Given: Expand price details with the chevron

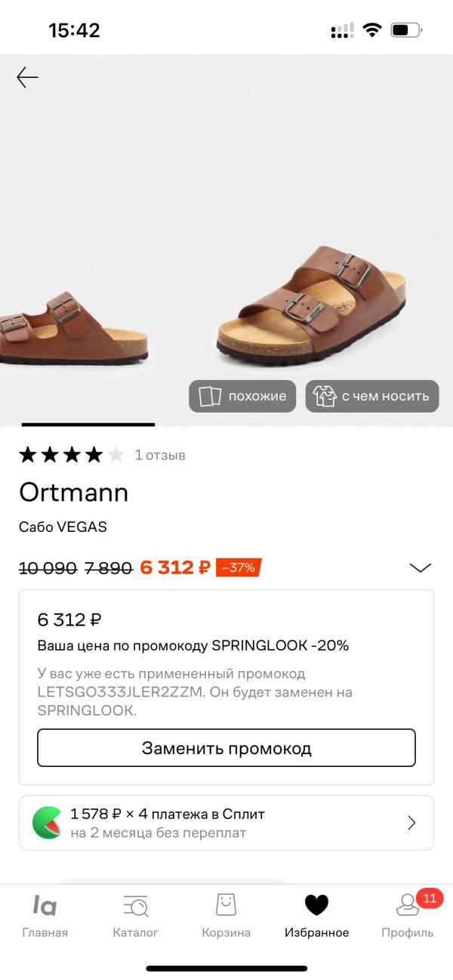Looking at the screenshot, I should (420, 567).
